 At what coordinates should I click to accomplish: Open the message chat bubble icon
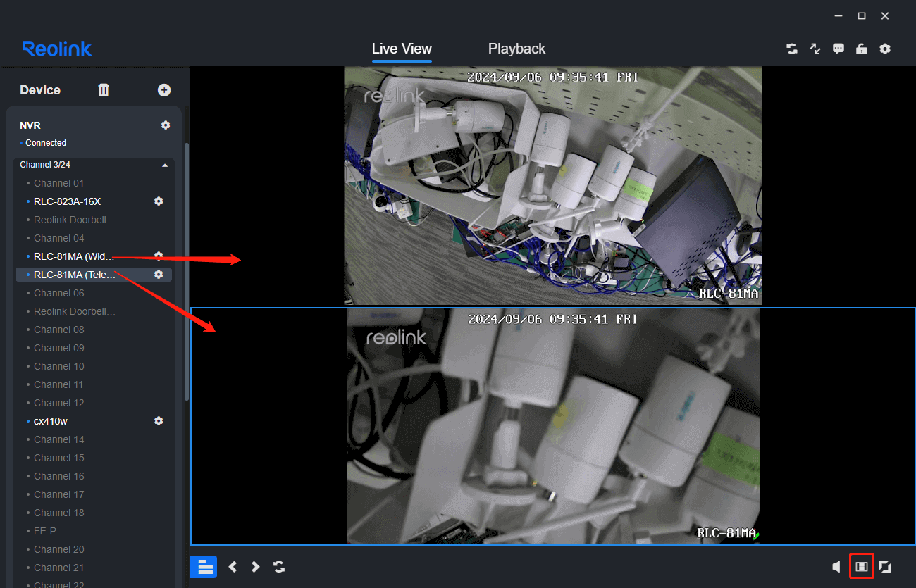point(838,49)
